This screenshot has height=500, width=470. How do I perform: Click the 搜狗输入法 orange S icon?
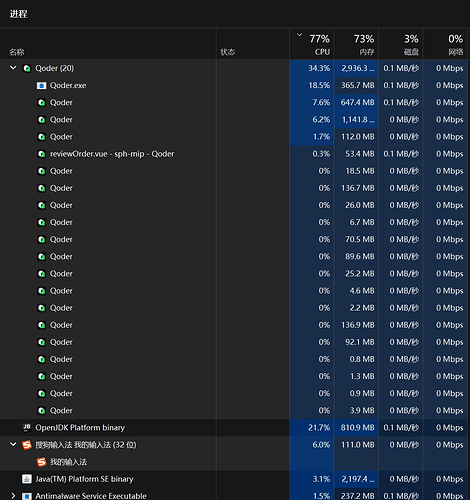pyautogui.click(x=27, y=445)
